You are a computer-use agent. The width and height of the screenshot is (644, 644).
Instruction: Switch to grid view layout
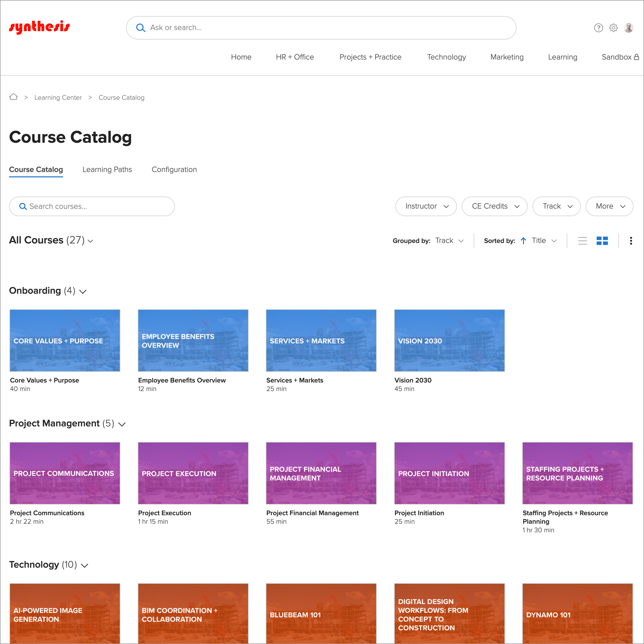click(602, 241)
